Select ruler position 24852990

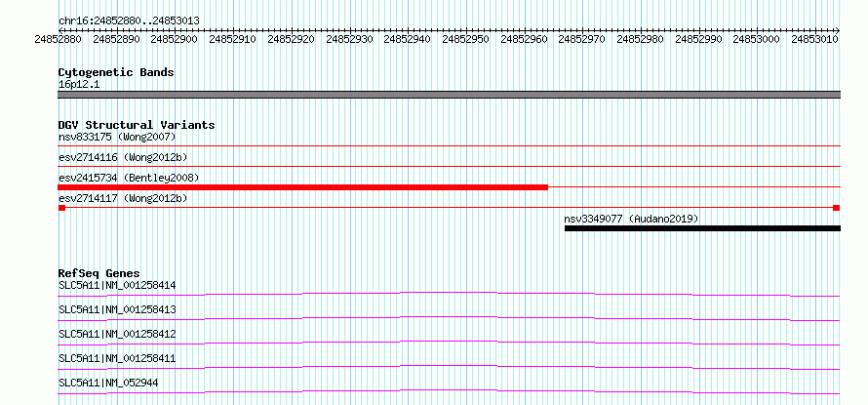click(x=699, y=39)
